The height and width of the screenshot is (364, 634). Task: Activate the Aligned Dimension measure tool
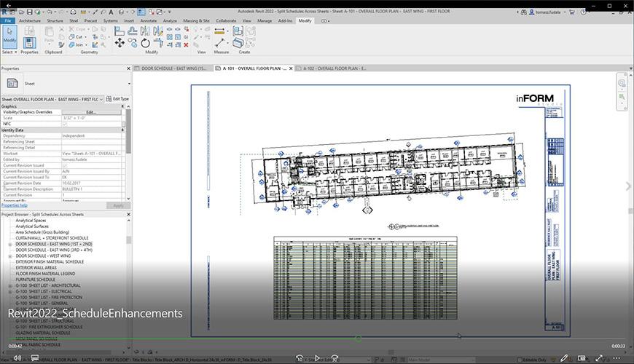[x=219, y=31]
